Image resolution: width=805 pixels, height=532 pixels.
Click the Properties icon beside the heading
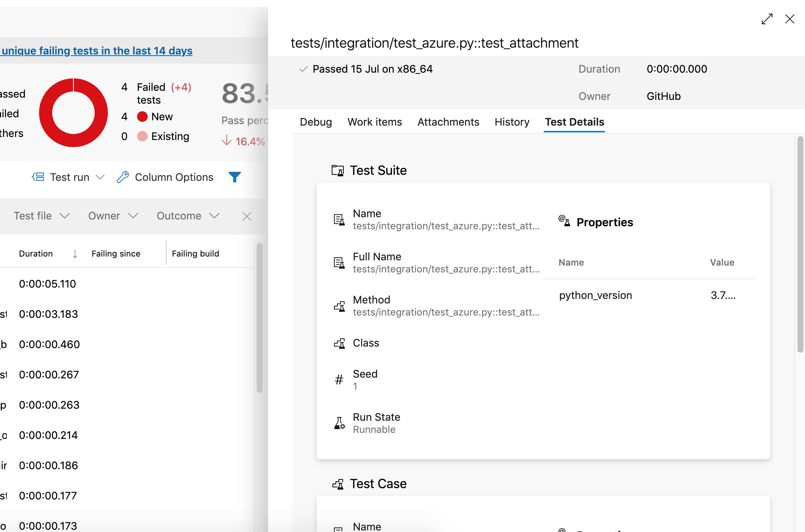pyautogui.click(x=564, y=221)
